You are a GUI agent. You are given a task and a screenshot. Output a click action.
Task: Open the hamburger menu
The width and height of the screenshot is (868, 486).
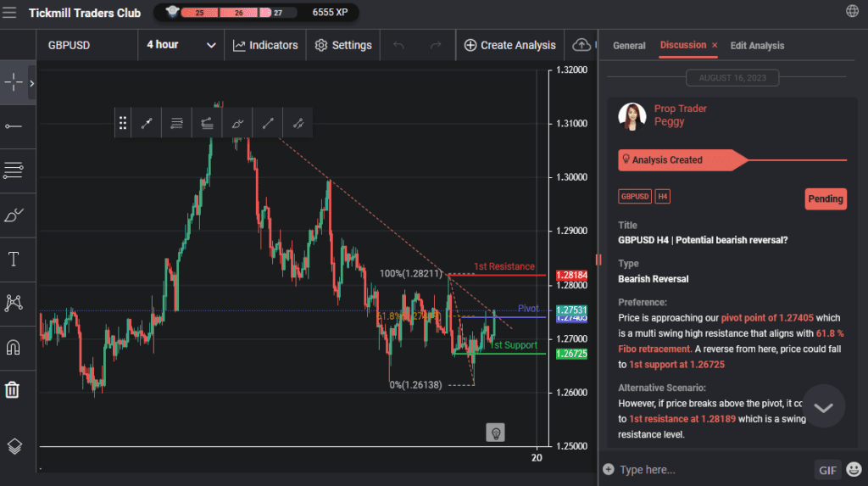(x=10, y=12)
